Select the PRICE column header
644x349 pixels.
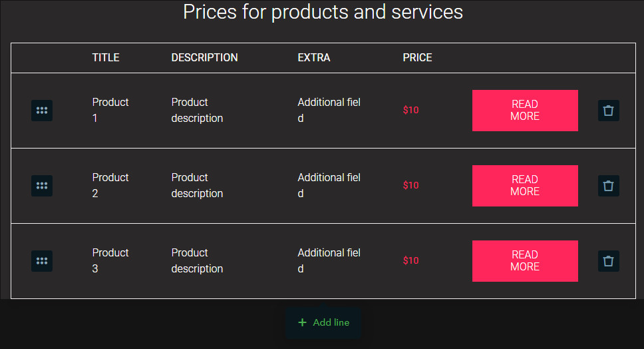coord(417,57)
